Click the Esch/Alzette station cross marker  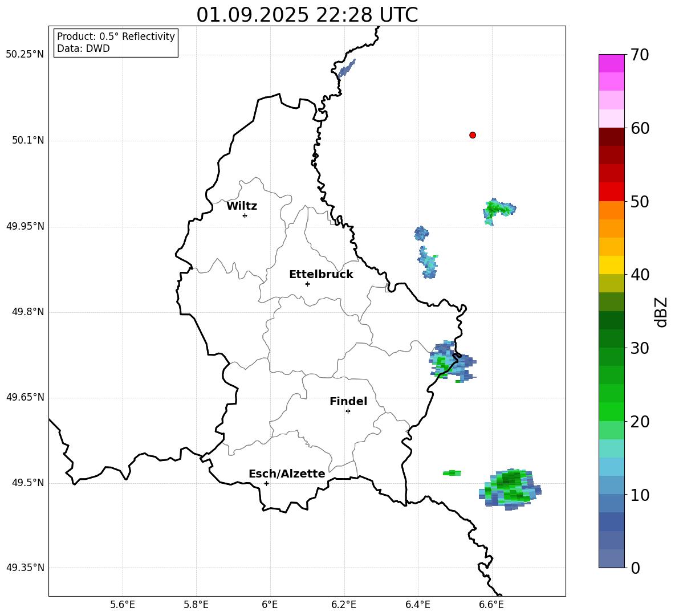coord(266,483)
